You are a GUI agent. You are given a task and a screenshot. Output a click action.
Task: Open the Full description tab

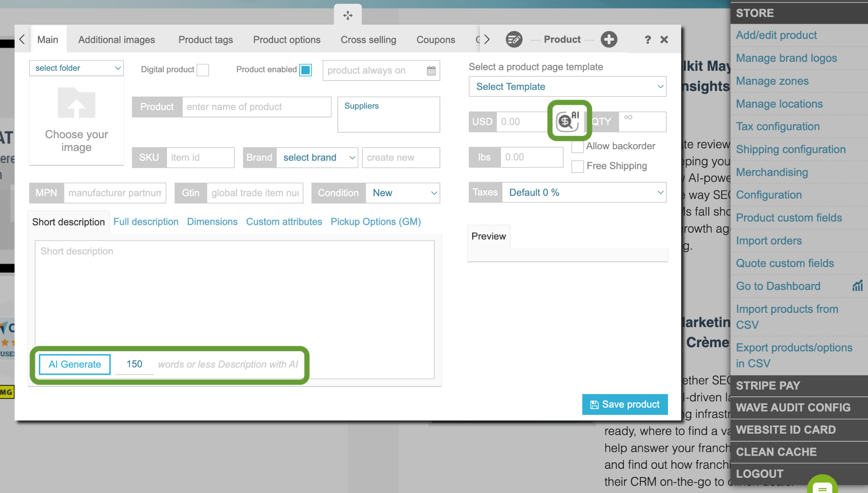146,222
